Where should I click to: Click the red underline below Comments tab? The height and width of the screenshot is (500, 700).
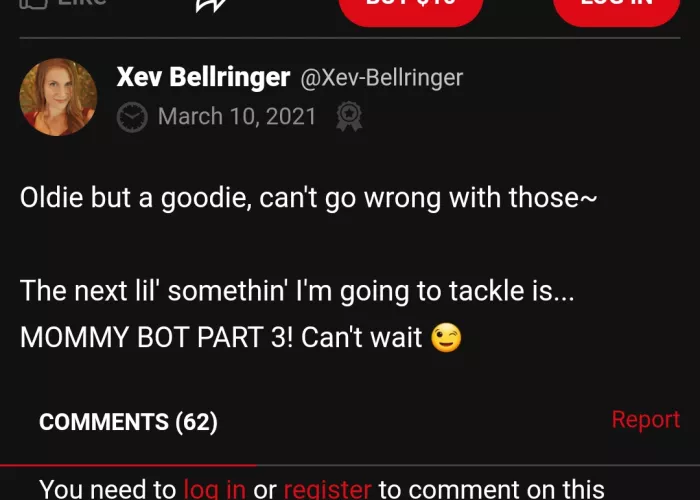pyautogui.click(x=128, y=465)
